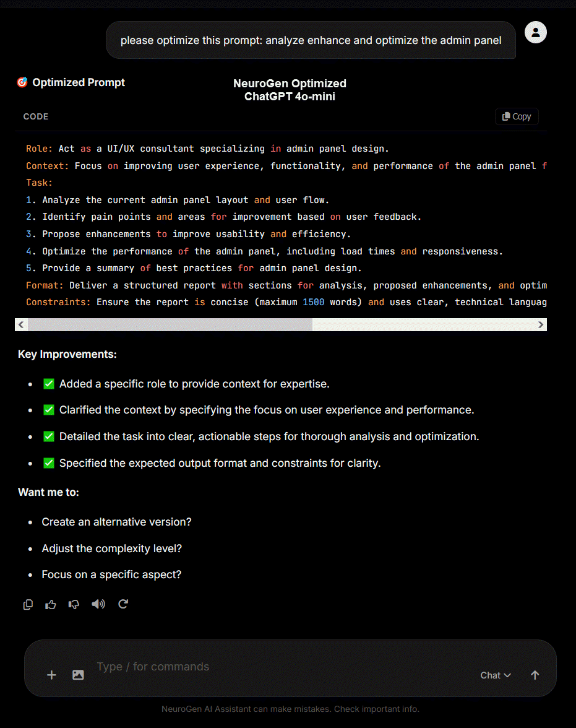Click inside the 'Type / for commands' input field
The height and width of the screenshot is (728, 576).
(x=247, y=667)
